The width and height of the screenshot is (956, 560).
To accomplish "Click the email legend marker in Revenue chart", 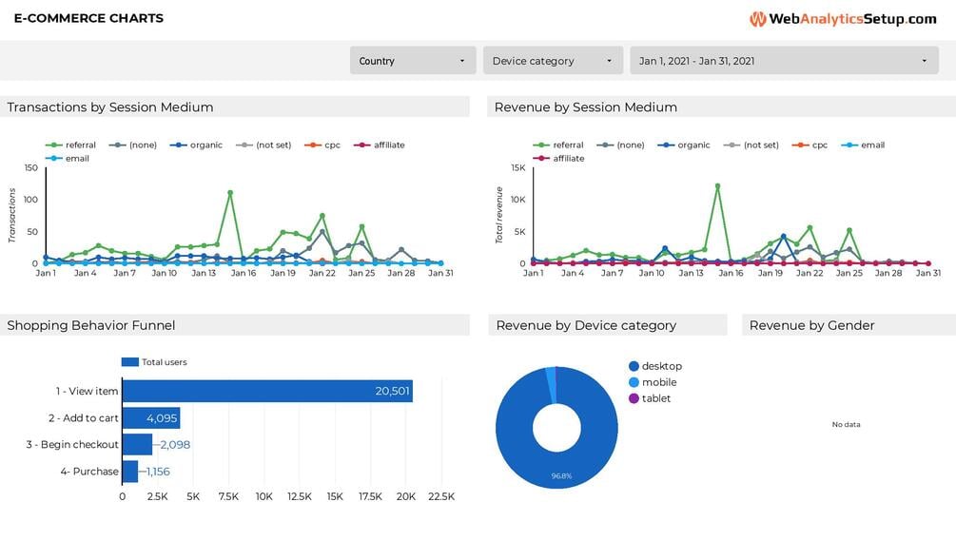I will tap(849, 145).
